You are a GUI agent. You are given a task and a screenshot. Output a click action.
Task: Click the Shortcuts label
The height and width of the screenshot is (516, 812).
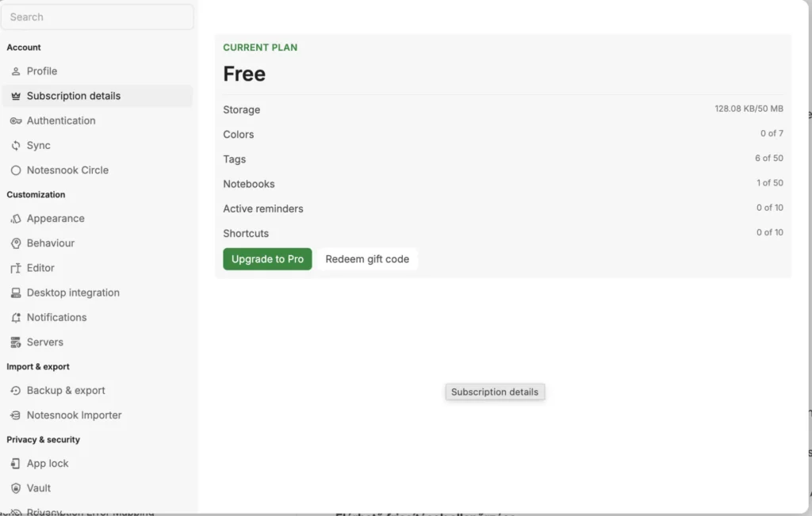pyautogui.click(x=246, y=234)
